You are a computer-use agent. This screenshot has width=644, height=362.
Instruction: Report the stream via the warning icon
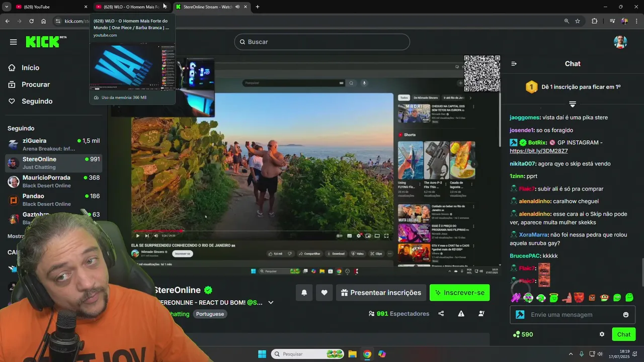coord(461,314)
